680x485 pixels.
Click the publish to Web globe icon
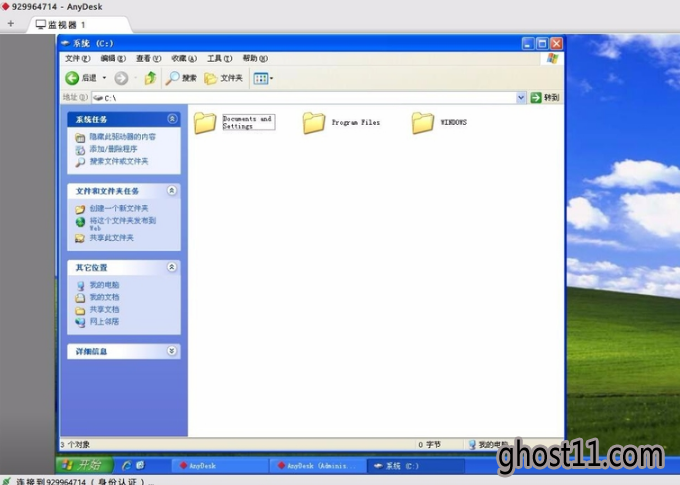tap(80, 222)
